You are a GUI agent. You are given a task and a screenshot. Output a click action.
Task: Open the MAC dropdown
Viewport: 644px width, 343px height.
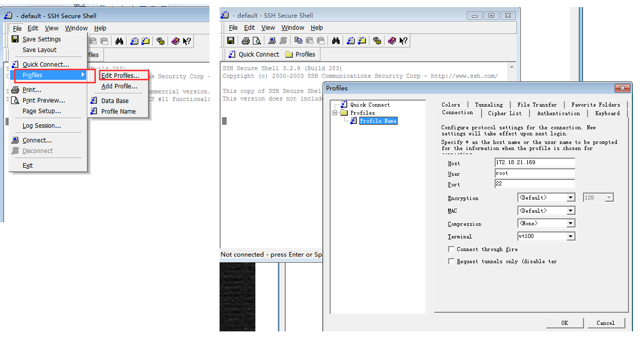[x=571, y=210]
